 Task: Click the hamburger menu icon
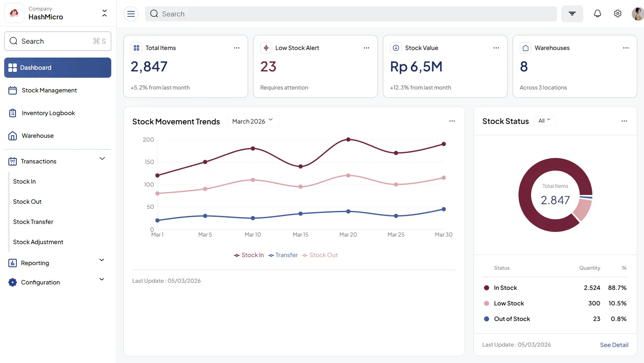[x=131, y=14]
